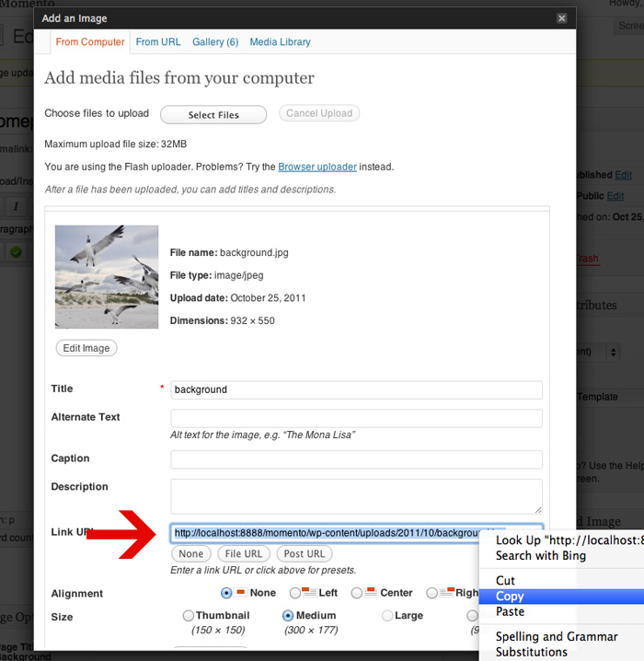Set link URL with None button
This screenshot has height=661, width=644.
click(x=191, y=554)
